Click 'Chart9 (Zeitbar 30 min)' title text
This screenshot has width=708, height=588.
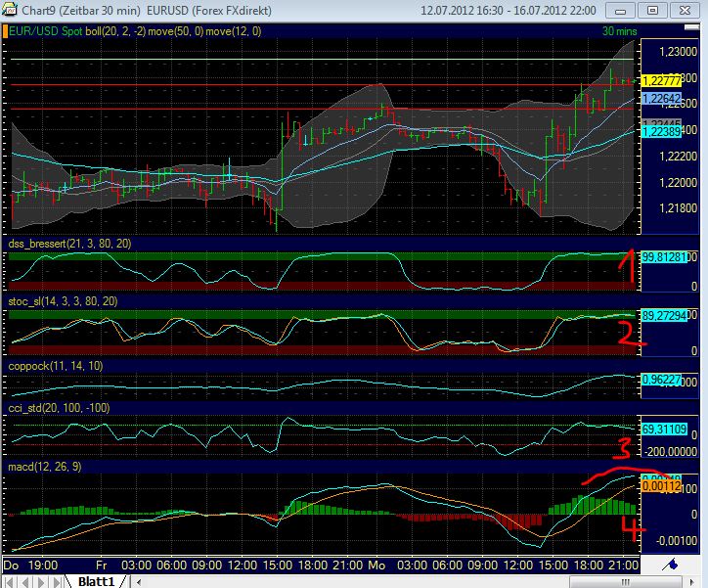(81, 10)
